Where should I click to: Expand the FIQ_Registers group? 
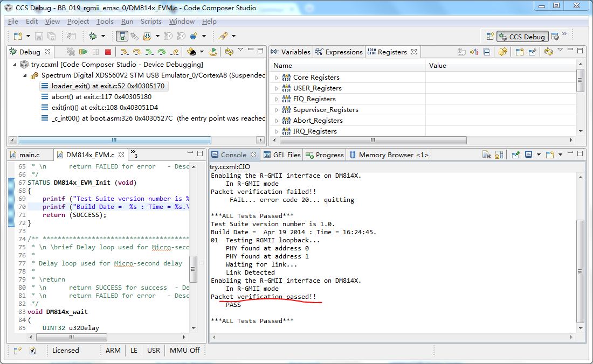pyautogui.click(x=277, y=99)
